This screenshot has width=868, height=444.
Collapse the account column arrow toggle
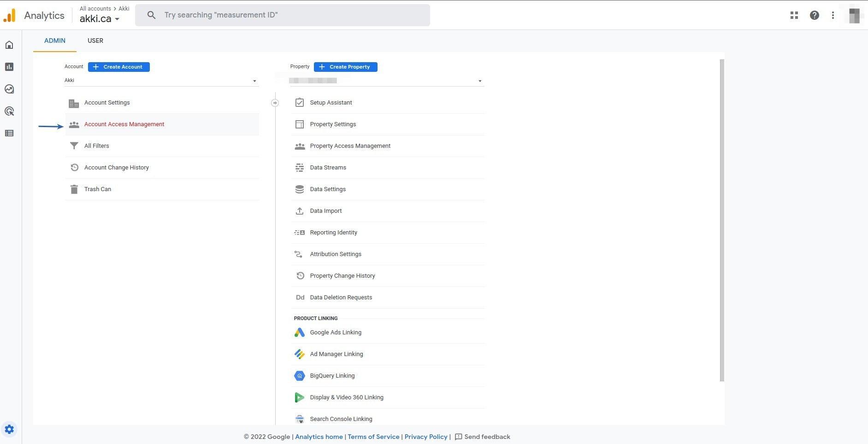click(275, 103)
